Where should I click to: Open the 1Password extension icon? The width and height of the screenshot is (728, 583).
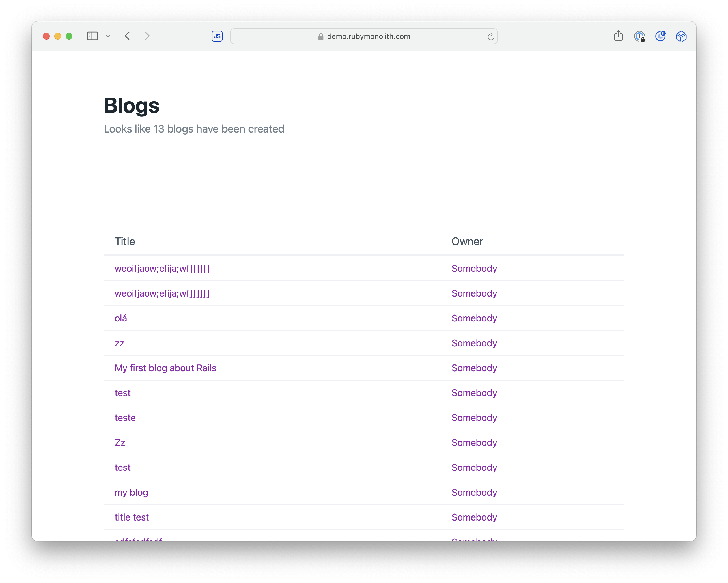tap(639, 36)
